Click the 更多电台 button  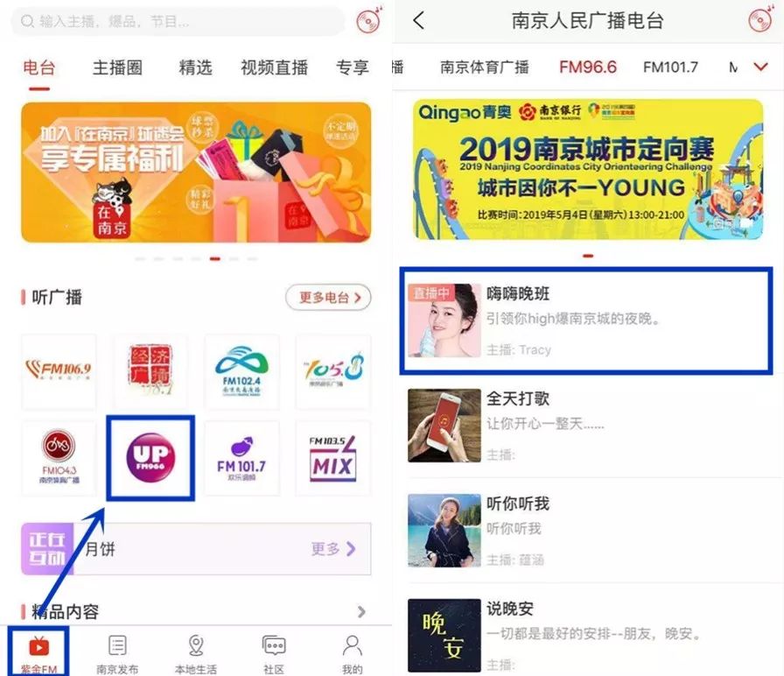tap(328, 298)
